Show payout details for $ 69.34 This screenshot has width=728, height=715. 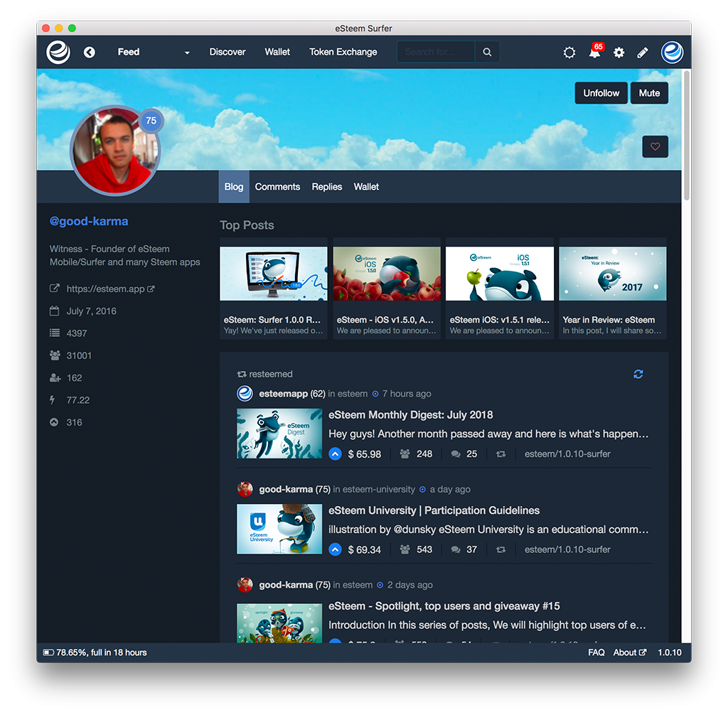(365, 549)
